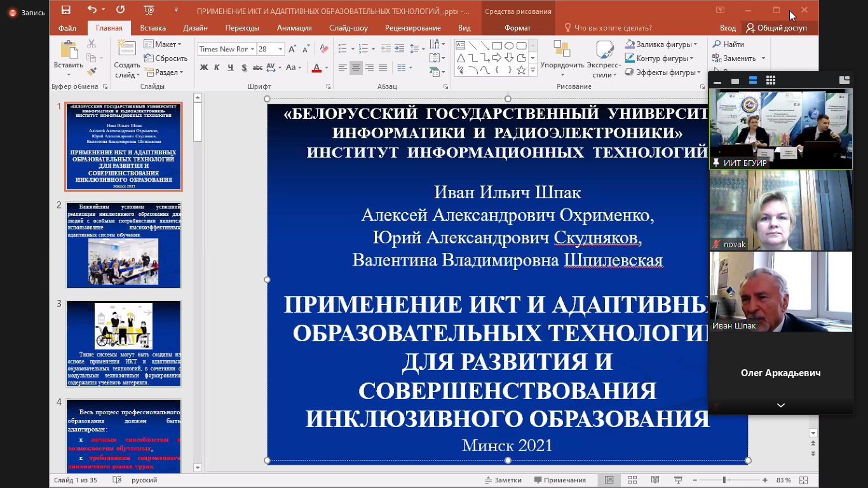
Task: Switch to the Дизайн tab
Action: [x=195, y=28]
